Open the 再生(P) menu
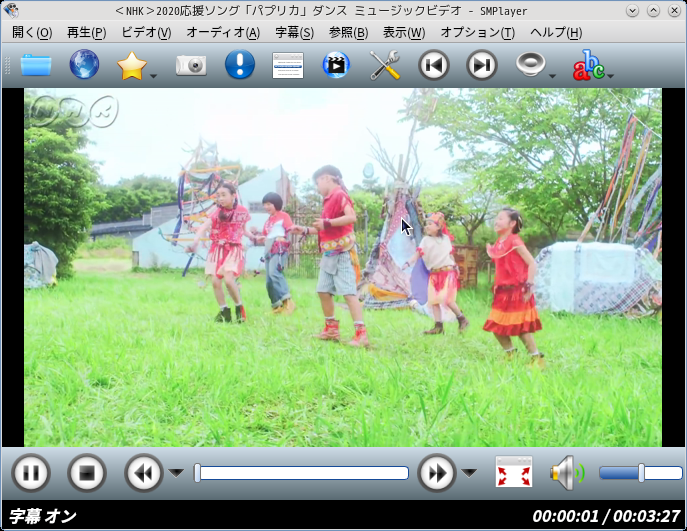 click(x=86, y=32)
